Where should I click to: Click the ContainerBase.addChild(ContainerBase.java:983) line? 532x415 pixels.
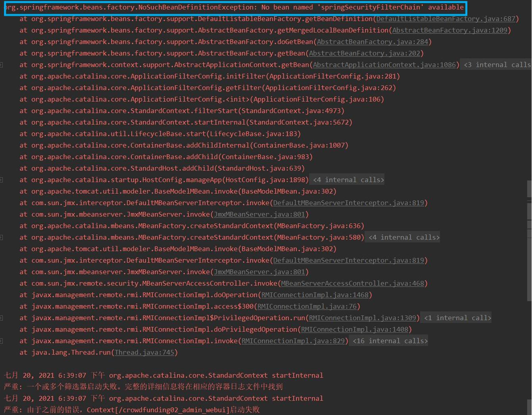pyautogui.click(x=166, y=157)
